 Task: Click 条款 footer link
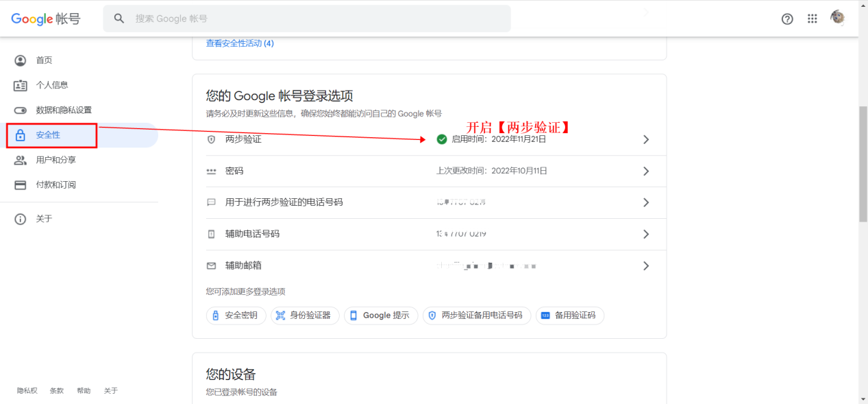pyautogui.click(x=56, y=391)
